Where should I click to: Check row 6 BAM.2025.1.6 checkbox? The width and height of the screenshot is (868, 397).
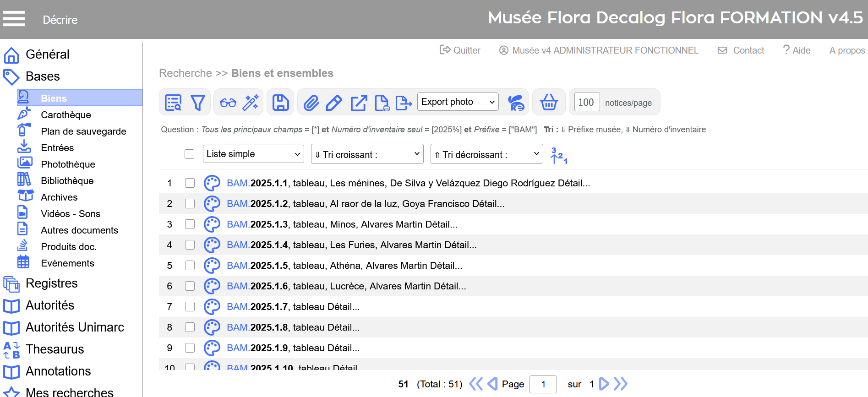point(190,286)
